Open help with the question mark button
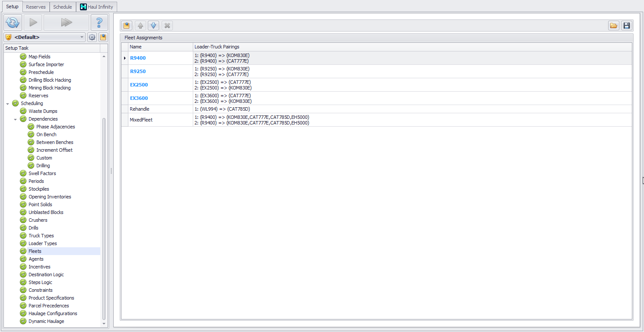Image resolution: width=644 pixels, height=332 pixels. click(99, 22)
